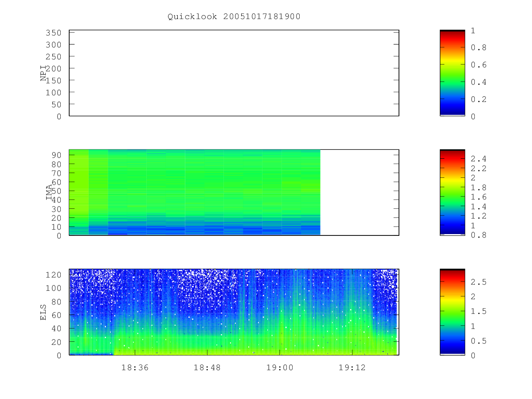The image size is (532, 399).
Task: Click the 19:00 time label
Action: click(279, 367)
